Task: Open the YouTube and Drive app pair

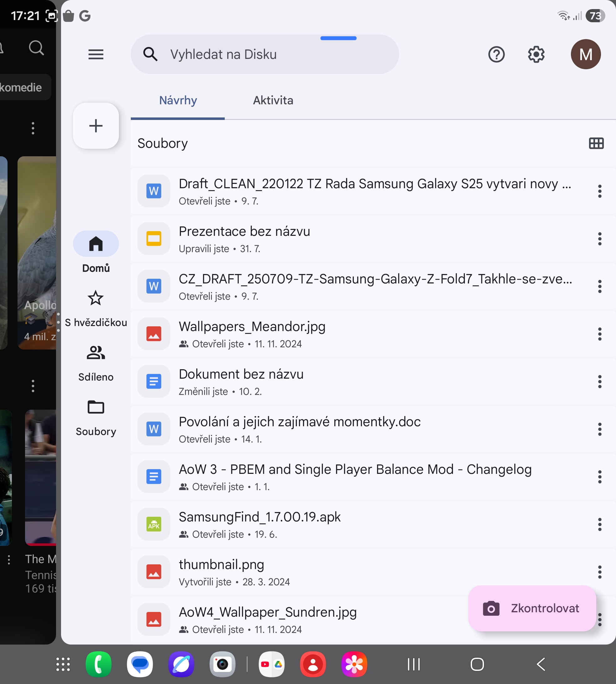Action: 271,664
